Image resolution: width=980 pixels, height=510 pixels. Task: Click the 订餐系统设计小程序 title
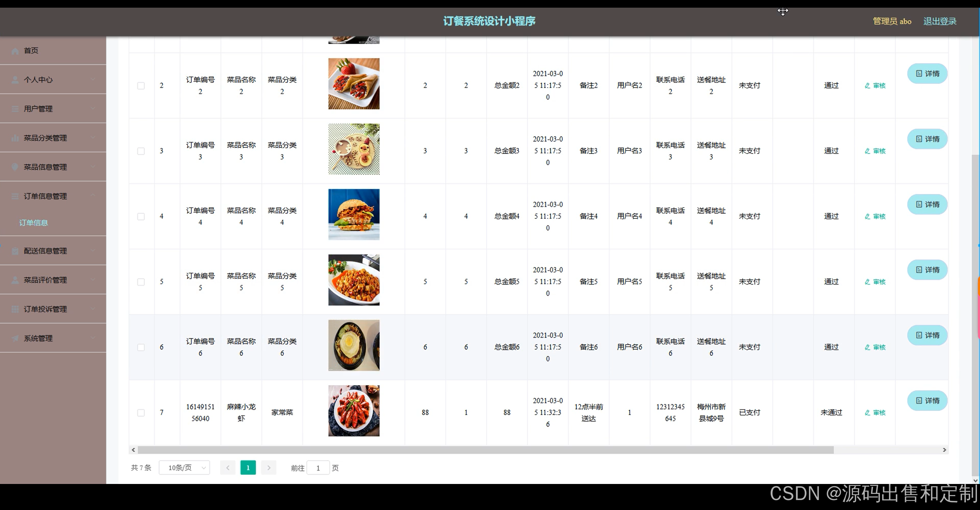(x=489, y=21)
